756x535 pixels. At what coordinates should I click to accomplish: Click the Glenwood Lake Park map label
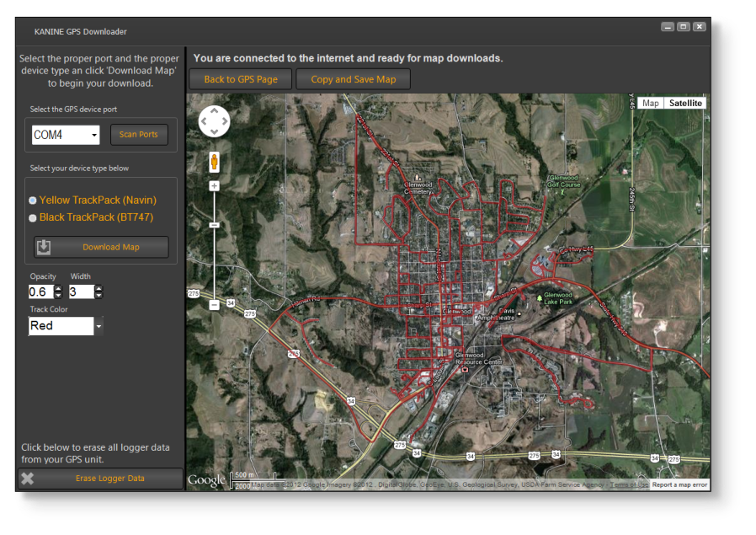[558, 298]
